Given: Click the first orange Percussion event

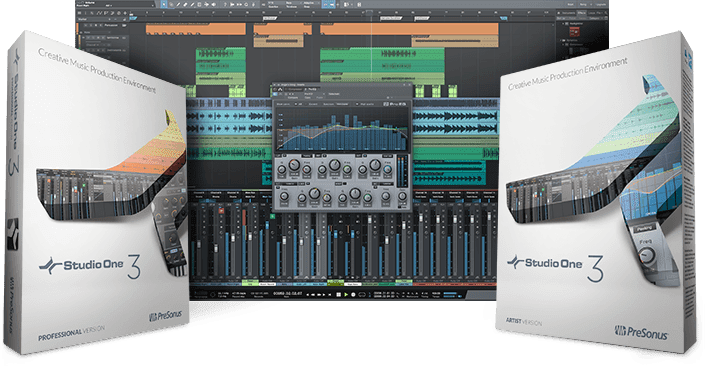Looking at the screenshot, I should point(196,29).
